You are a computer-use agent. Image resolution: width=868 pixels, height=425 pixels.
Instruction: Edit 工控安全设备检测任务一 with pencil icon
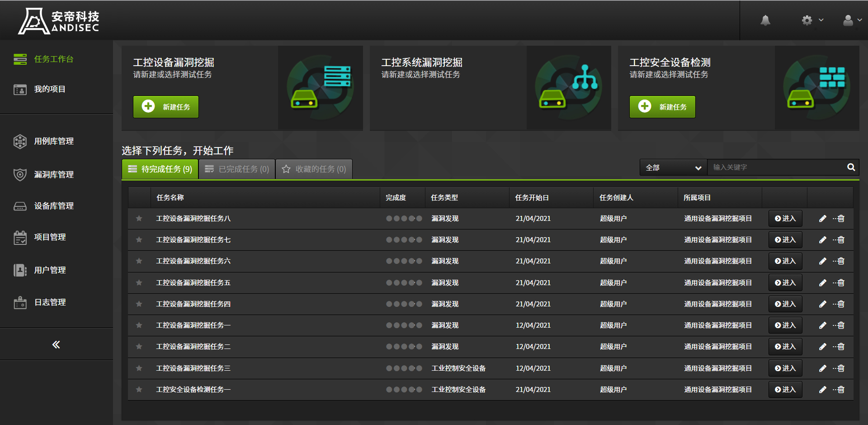click(x=822, y=390)
